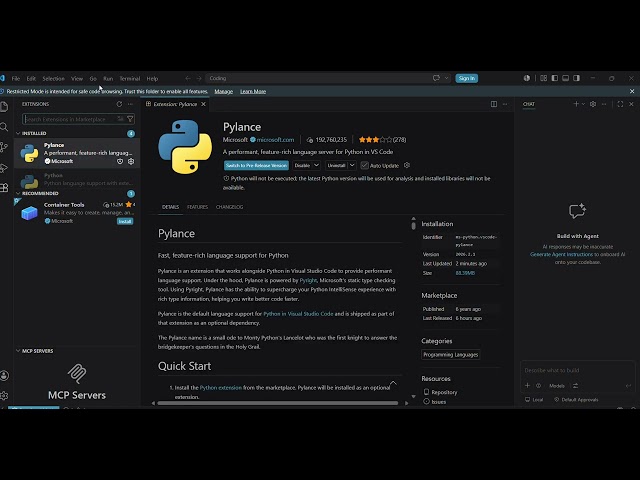The image size is (640, 480).
Task: Start a new chat with plus icon
Action: (576, 104)
